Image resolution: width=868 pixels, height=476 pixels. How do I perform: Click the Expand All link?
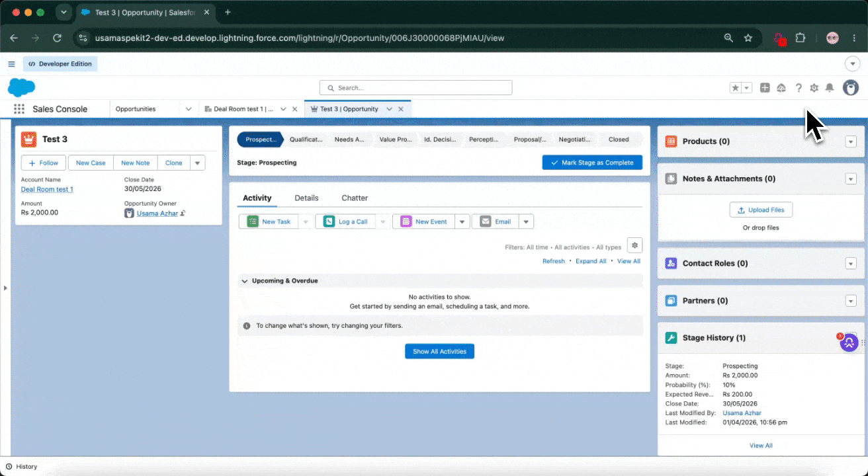[591, 261]
